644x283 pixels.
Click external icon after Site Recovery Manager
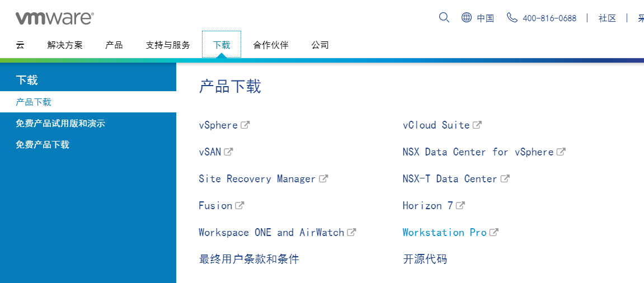pyautogui.click(x=323, y=178)
